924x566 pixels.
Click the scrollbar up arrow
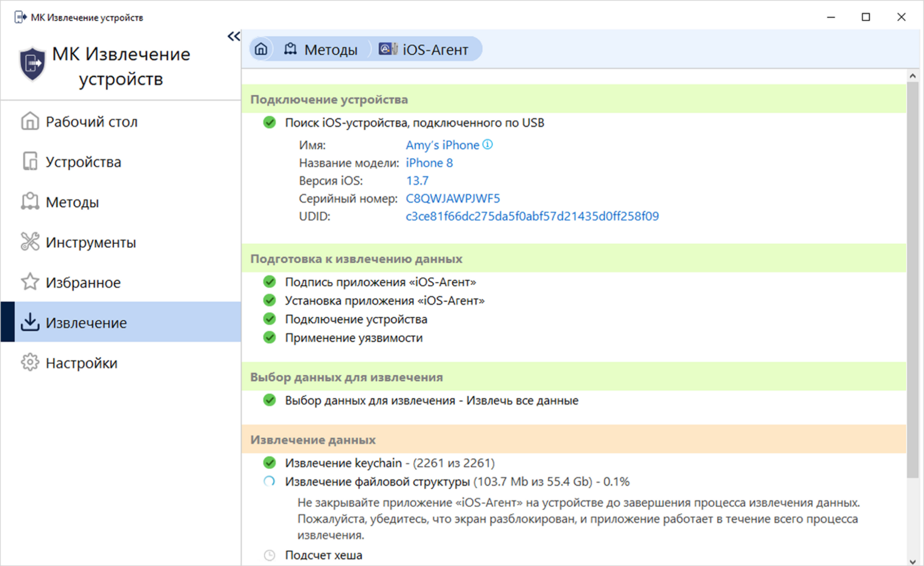[x=912, y=76]
